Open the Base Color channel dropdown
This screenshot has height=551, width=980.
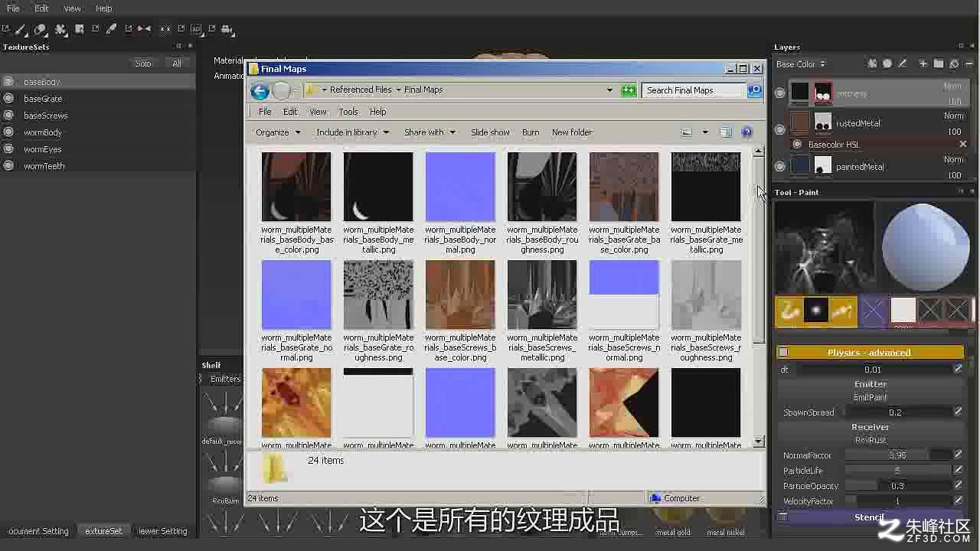pyautogui.click(x=801, y=64)
